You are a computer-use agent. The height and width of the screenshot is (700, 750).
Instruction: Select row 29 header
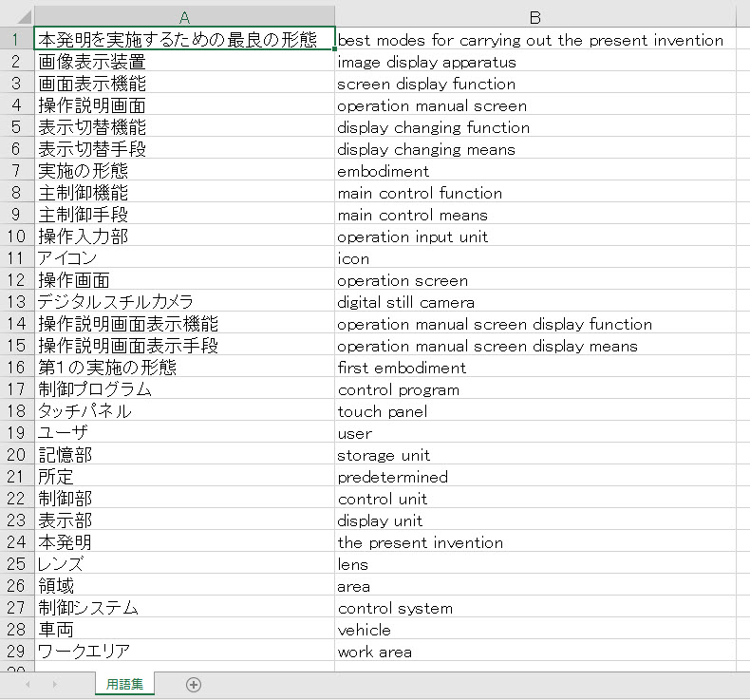[x=16, y=652]
